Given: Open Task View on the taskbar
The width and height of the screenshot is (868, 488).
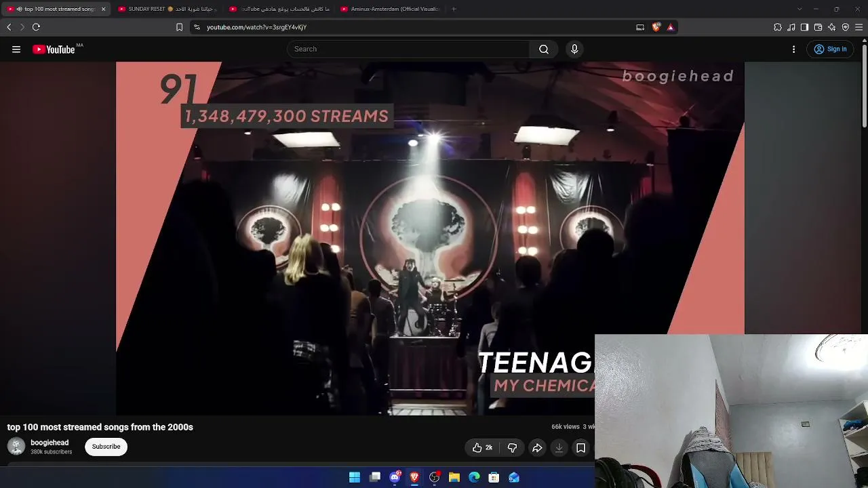Looking at the screenshot, I should click(x=375, y=477).
